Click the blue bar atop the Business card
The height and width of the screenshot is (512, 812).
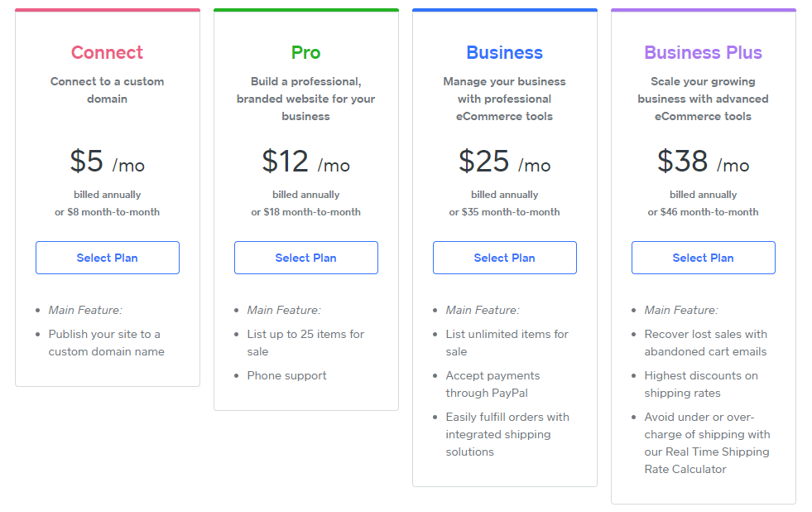(x=504, y=9)
